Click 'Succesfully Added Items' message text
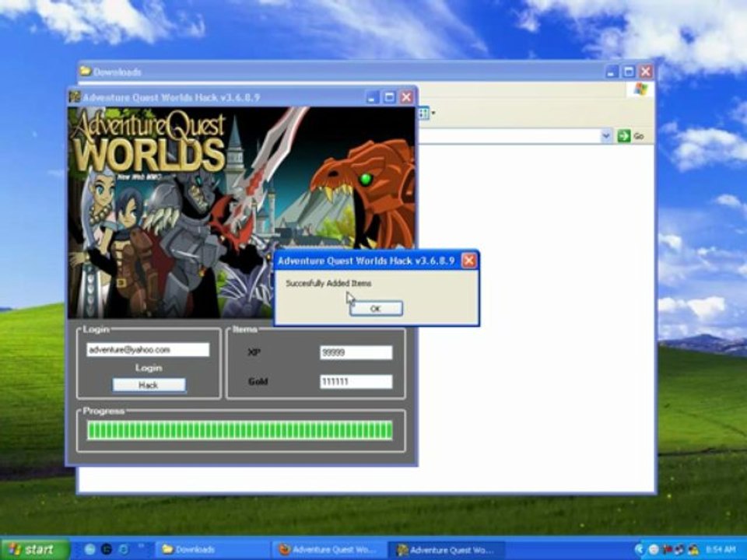 [328, 283]
